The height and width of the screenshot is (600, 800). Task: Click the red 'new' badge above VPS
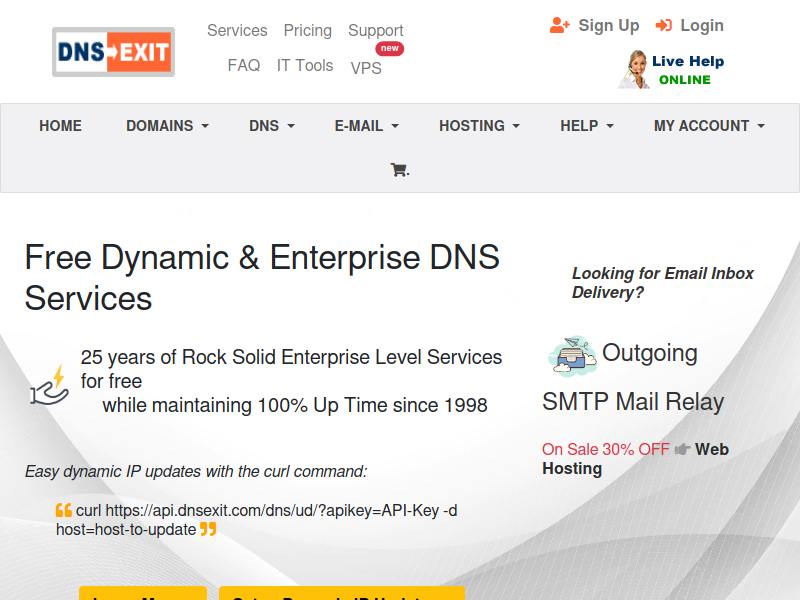[390, 48]
